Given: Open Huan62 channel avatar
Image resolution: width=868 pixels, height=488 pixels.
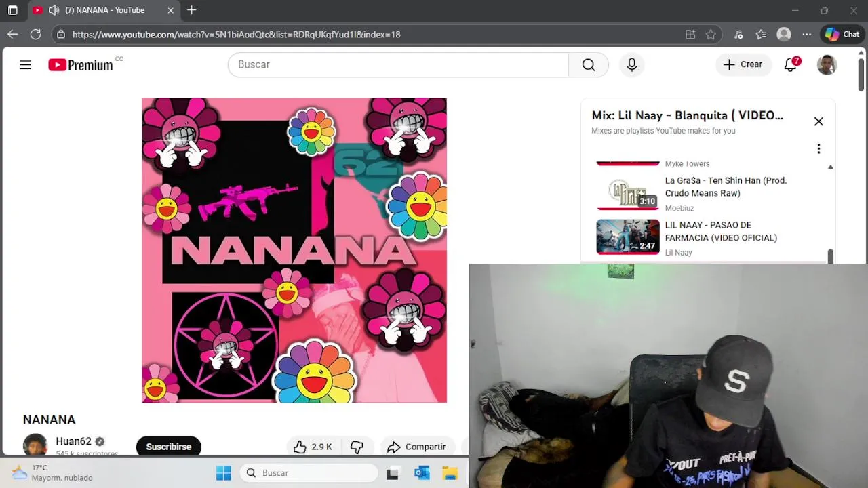Looking at the screenshot, I should (35, 445).
